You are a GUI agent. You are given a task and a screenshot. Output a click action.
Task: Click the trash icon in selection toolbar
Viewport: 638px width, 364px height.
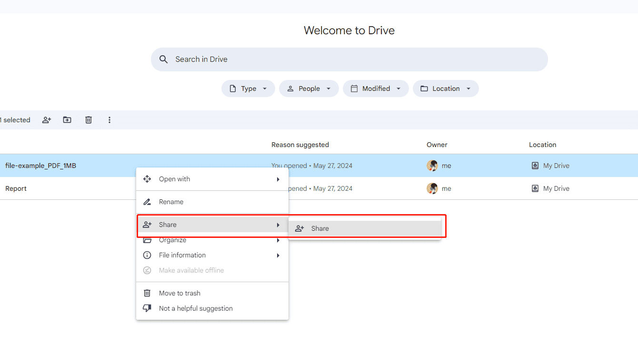89,120
